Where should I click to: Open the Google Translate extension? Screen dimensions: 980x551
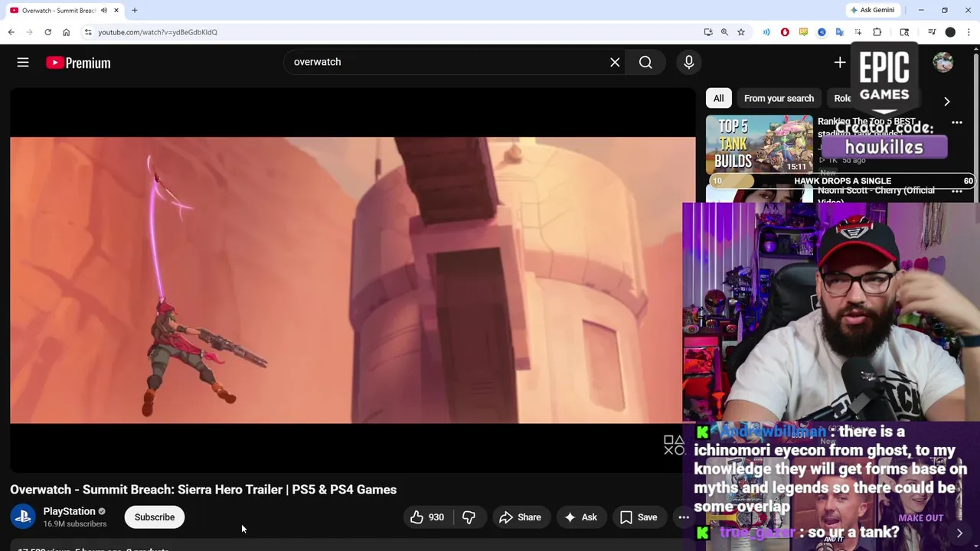pyautogui.click(x=840, y=32)
